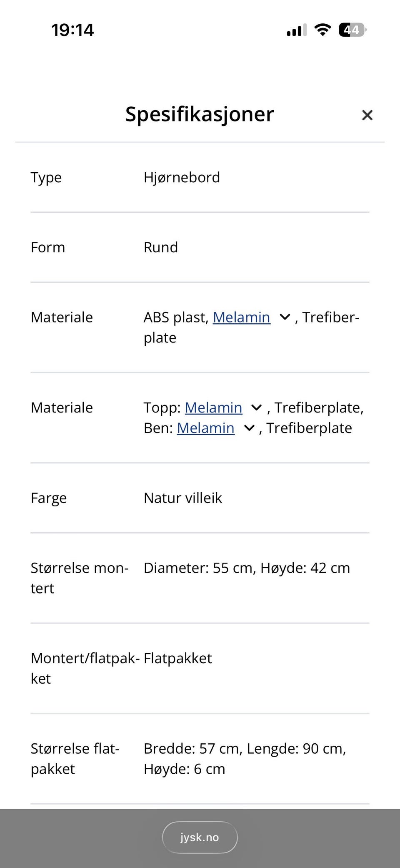
Task: Tap the Wi-Fi status icon
Action: point(322,29)
